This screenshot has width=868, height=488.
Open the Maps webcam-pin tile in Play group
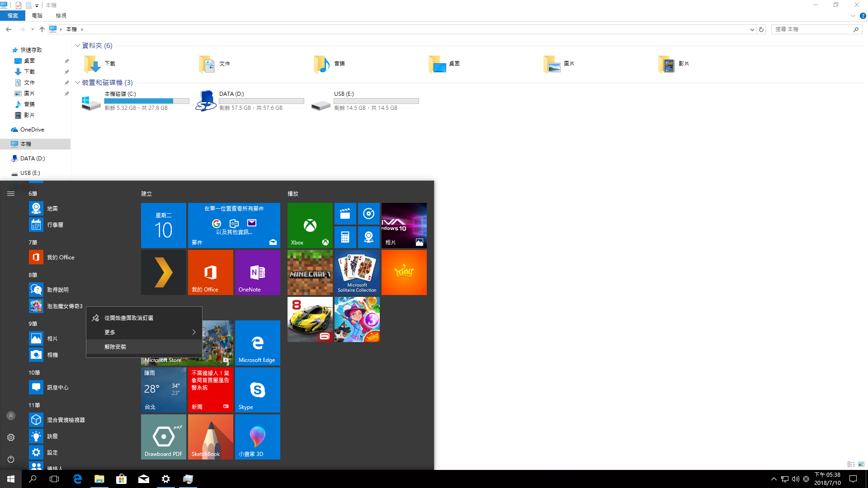click(x=368, y=237)
